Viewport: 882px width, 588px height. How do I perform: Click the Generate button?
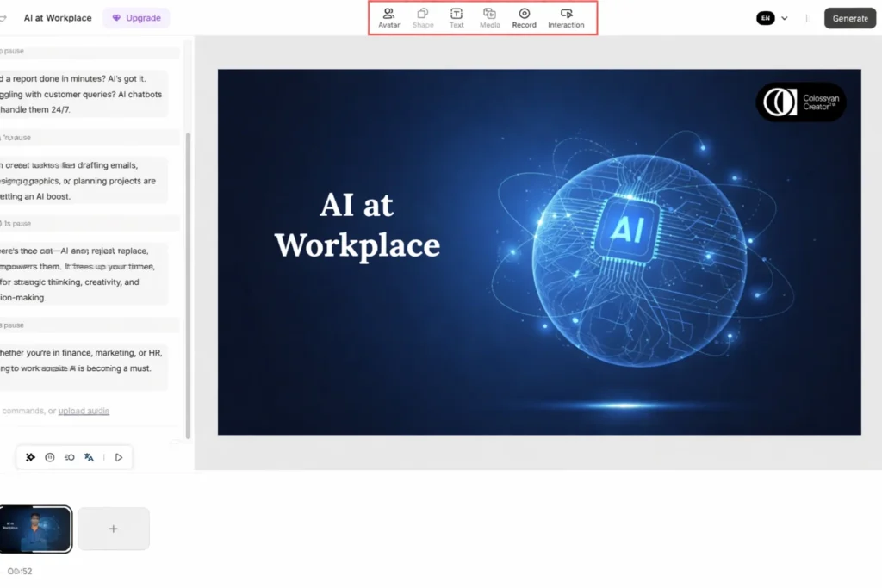[x=849, y=18]
